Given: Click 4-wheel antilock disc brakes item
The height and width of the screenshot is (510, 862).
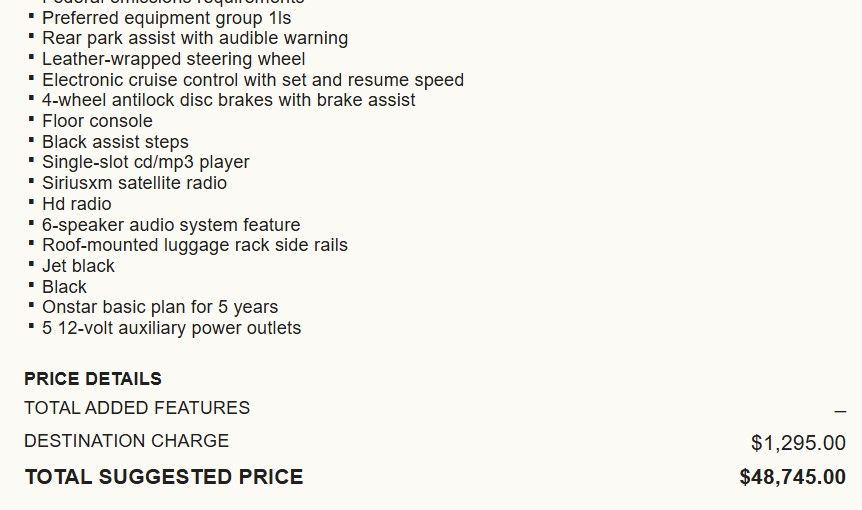Looking at the screenshot, I should pyautogui.click(x=229, y=100).
